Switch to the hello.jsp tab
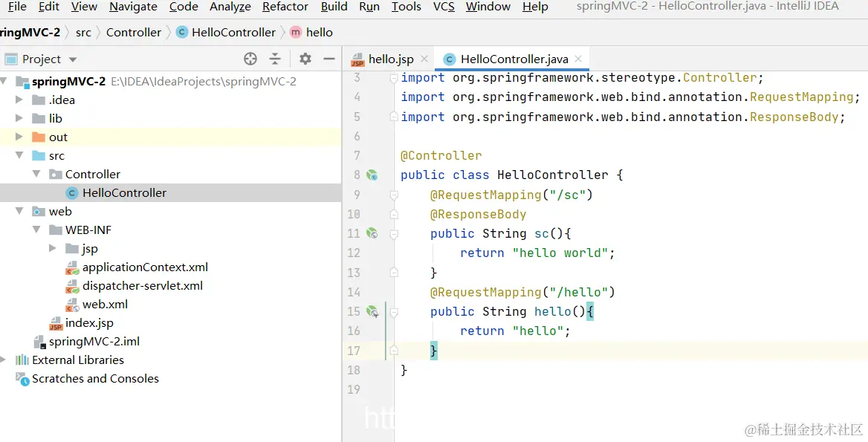This screenshot has height=442, width=868. point(391,59)
